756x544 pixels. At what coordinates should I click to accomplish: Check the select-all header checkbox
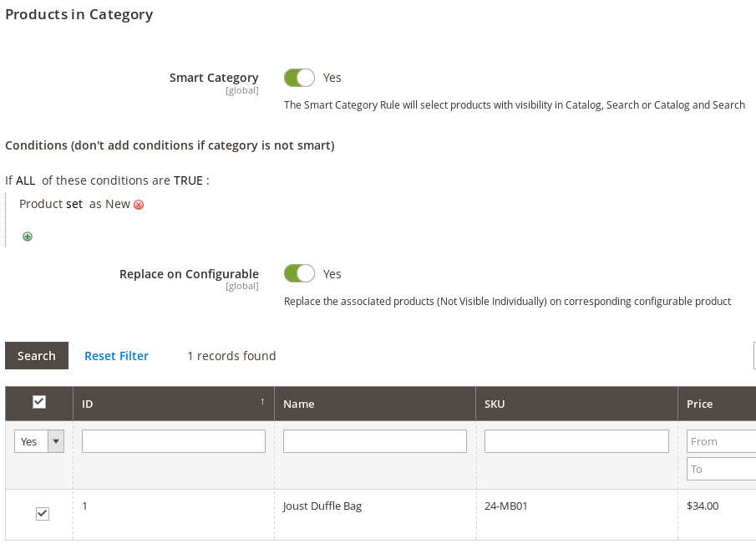coord(39,402)
